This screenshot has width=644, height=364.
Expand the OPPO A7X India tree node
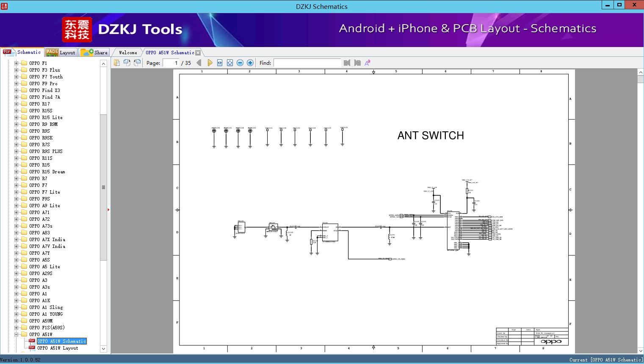click(17, 239)
